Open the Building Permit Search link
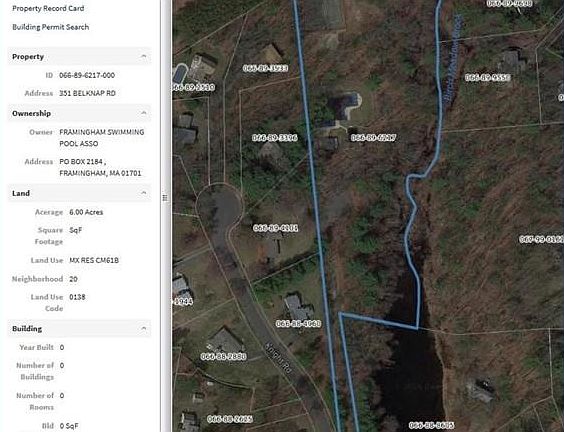This screenshot has width=564, height=432. 51,27
